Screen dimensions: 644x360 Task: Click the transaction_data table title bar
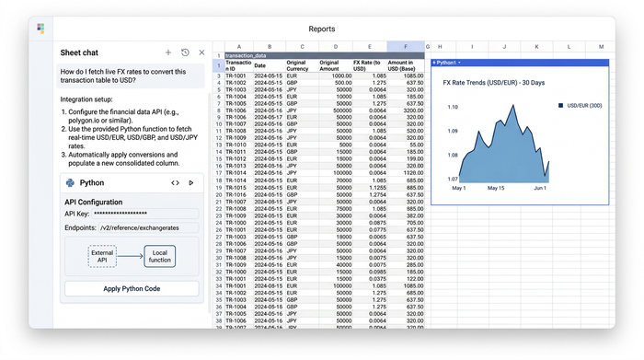tap(325, 55)
